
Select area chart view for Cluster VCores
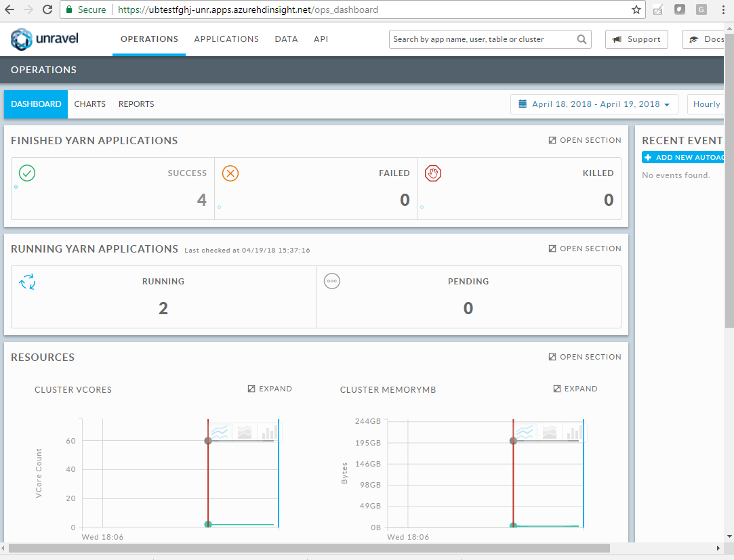tap(245, 432)
